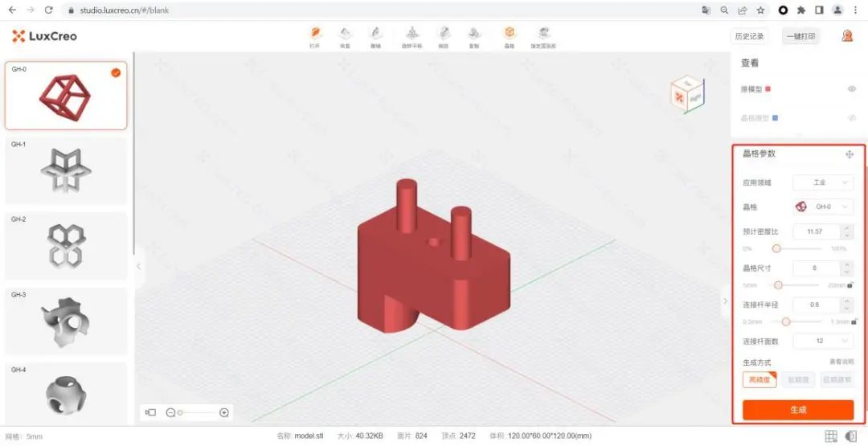This screenshot has width=868, height=446.
Task: Click the view orientation cube
Action: tap(686, 93)
